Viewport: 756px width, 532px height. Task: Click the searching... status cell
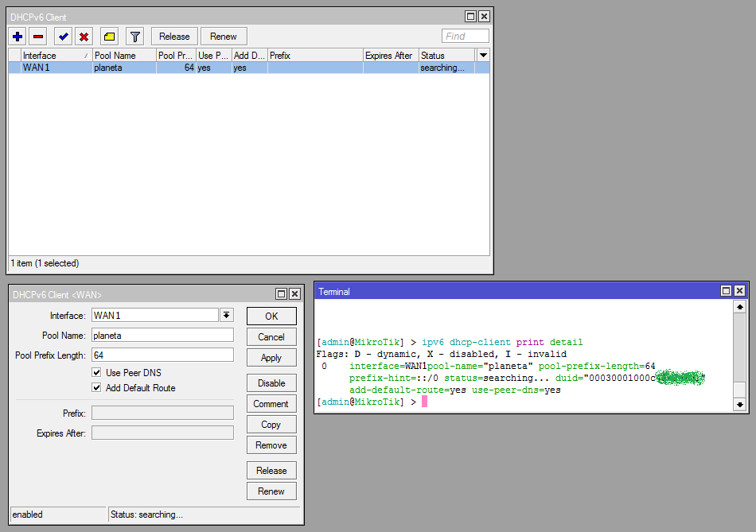[447, 68]
